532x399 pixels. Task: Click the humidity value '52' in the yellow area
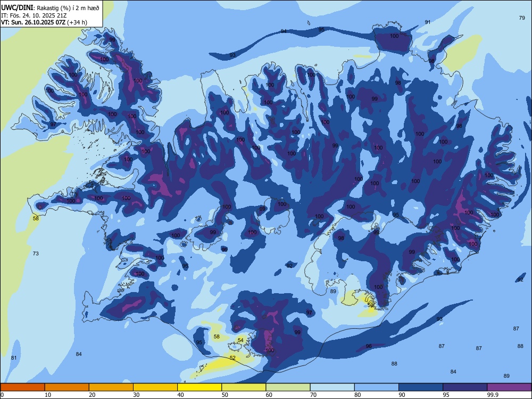click(232, 358)
